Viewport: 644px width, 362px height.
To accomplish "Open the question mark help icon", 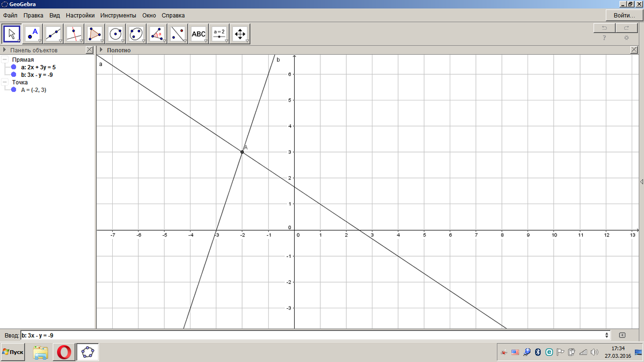I will point(604,38).
